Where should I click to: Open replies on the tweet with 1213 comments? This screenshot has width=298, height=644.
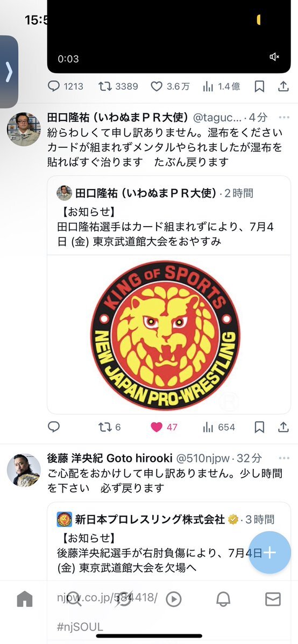(x=66, y=86)
